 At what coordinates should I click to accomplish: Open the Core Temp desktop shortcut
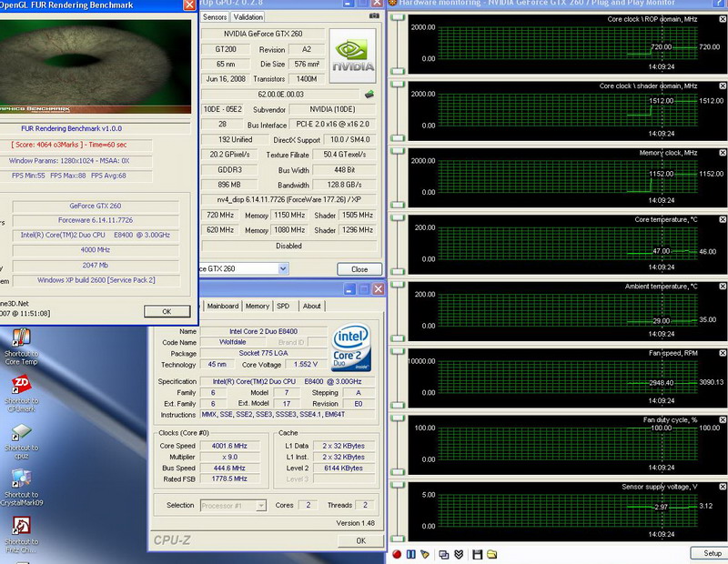21,347
